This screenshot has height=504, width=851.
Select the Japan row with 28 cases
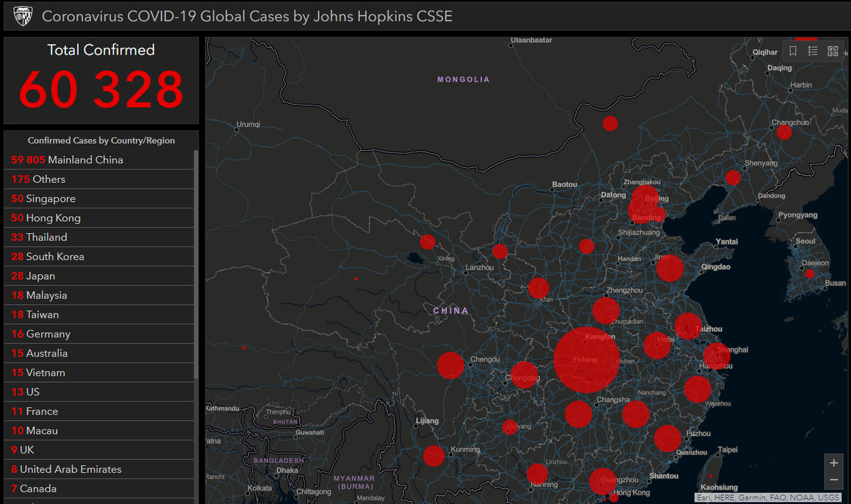(99, 276)
